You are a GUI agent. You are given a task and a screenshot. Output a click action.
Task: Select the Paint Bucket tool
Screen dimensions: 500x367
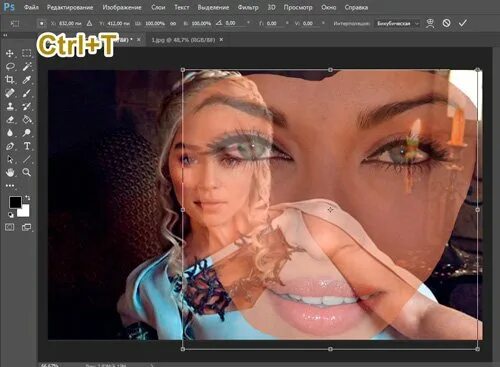coord(27,119)
